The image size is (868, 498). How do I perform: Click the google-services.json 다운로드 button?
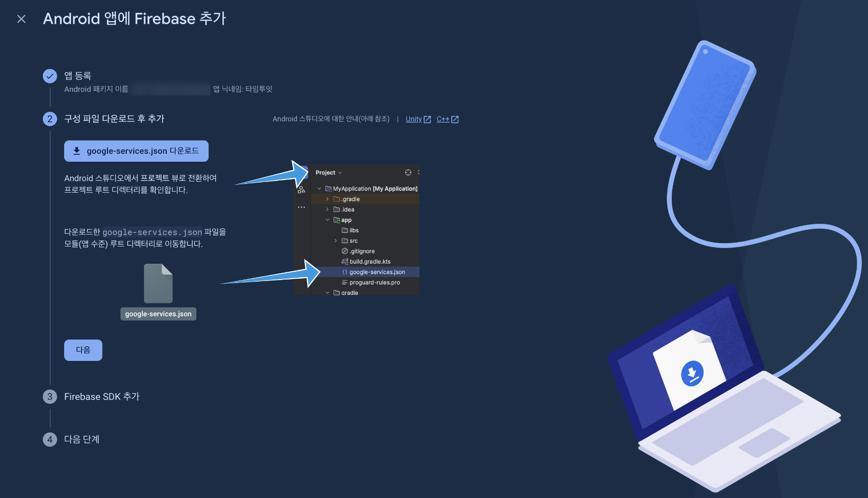click(x=136, y=151)
